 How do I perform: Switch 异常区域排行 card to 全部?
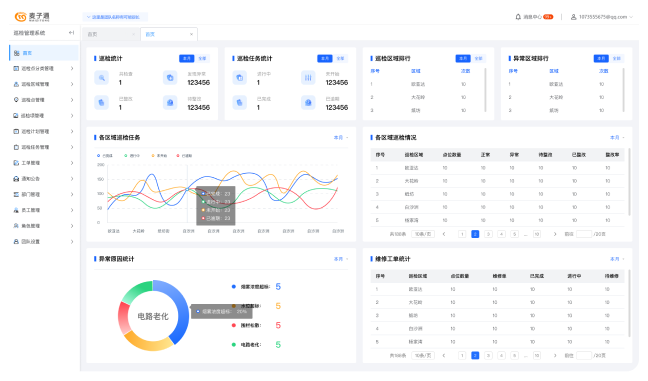tap(617, 58)
